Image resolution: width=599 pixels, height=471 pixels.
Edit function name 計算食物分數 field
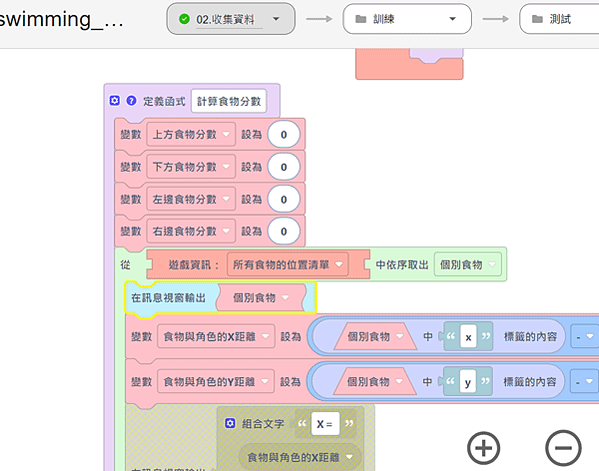coord(228,101)
